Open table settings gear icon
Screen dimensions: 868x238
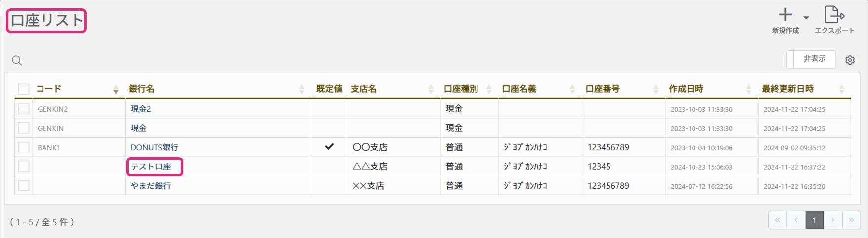coord(850,60)
